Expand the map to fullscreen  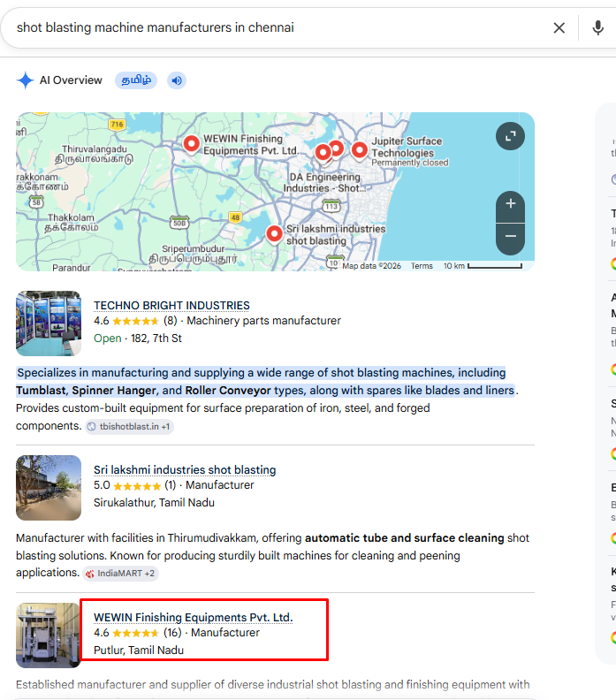(x=510, y=136)
